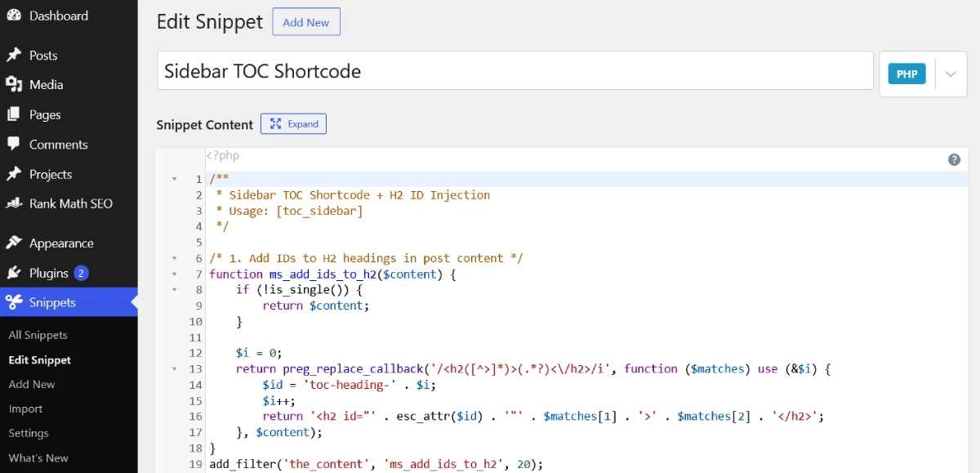Click the Pages document icon
Screen dimensions: 980x473
click(x=14, y=114)
